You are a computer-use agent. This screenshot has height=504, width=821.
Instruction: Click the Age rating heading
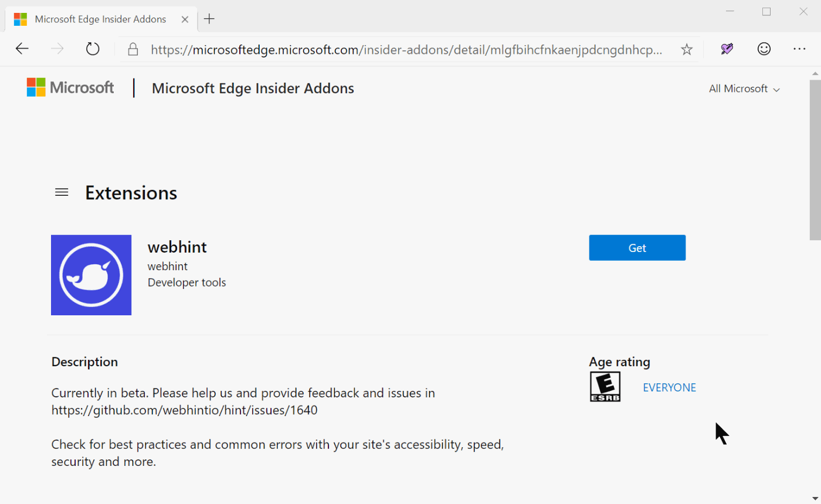coord(619,362)
